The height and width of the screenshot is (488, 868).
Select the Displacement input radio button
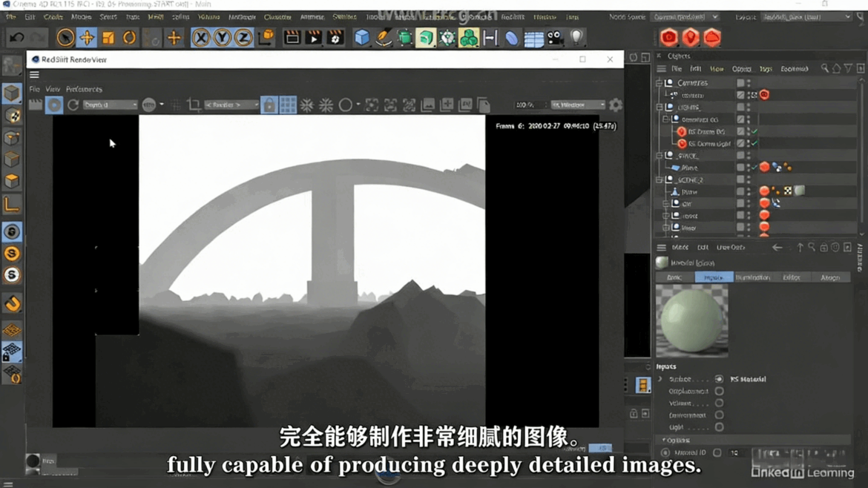[x=719, y=391]
